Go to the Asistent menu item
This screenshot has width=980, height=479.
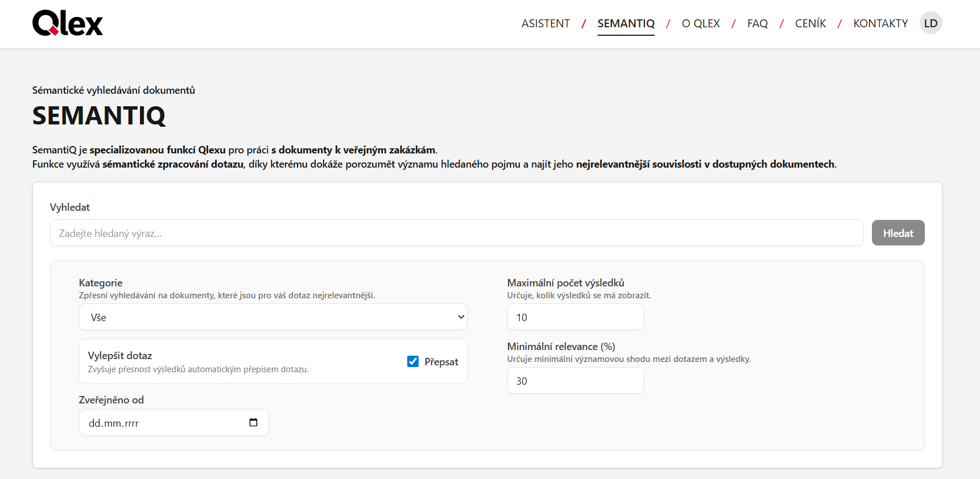pyautogui.click(x=545, y=23)
